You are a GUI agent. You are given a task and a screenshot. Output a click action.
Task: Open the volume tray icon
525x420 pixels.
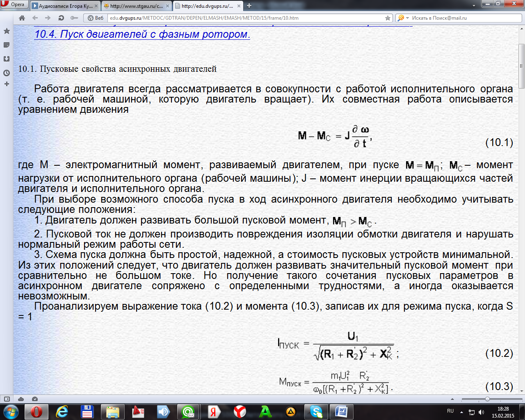(481, 412)
